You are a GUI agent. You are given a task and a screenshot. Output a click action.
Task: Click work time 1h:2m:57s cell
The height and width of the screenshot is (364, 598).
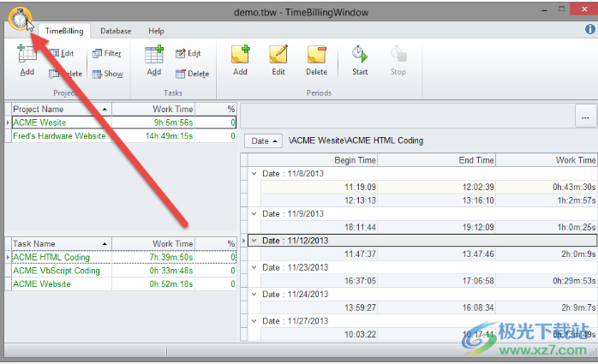[x=546, y=200]
